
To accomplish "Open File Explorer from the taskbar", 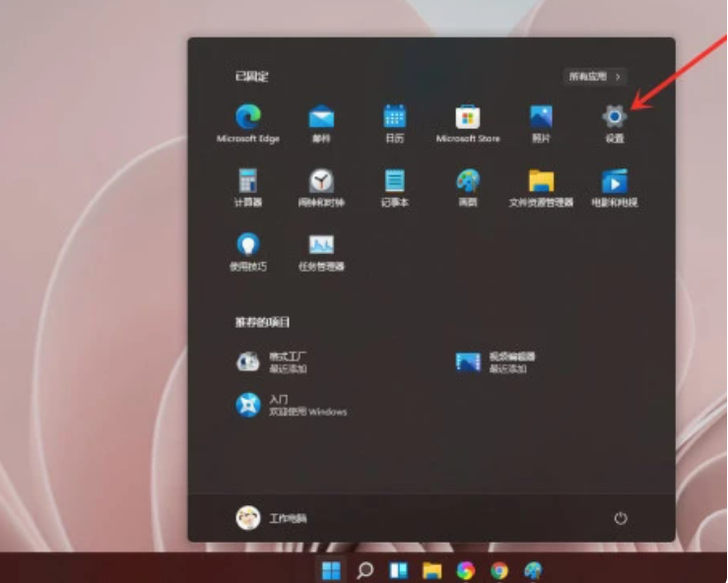I will tap(431, 570).
